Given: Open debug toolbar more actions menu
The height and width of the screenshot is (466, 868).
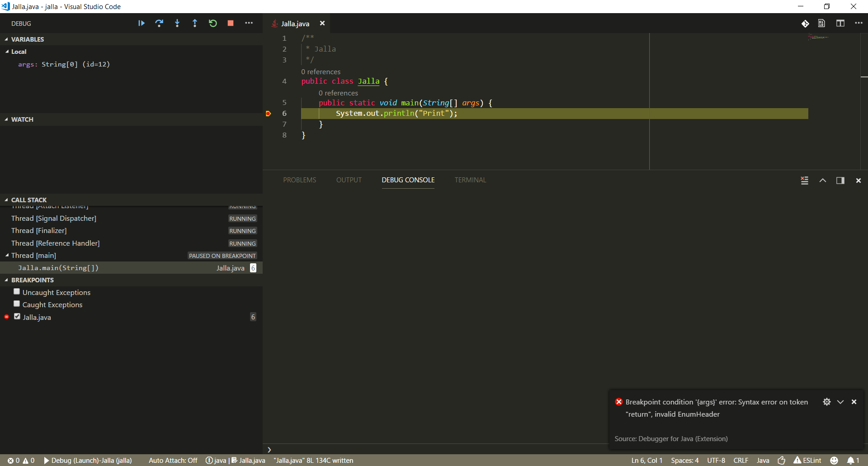Looking at the screenshot, I should point(249,23).
